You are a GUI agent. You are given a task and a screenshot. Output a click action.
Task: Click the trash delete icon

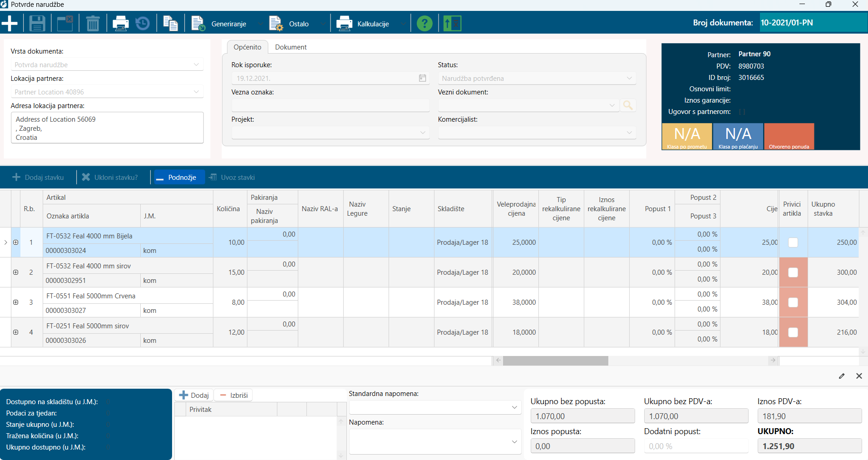pyautogui.click(x=93, y=23)
